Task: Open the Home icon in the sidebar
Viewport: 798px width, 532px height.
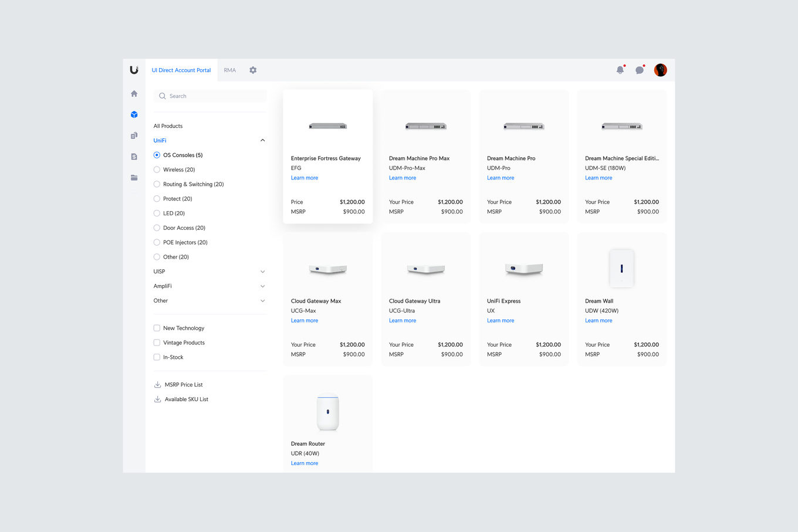Action: (x=134, y=94)
